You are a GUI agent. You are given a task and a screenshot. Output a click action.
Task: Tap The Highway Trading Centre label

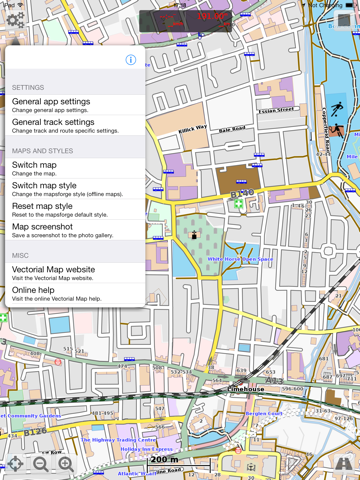coord(118,440)
